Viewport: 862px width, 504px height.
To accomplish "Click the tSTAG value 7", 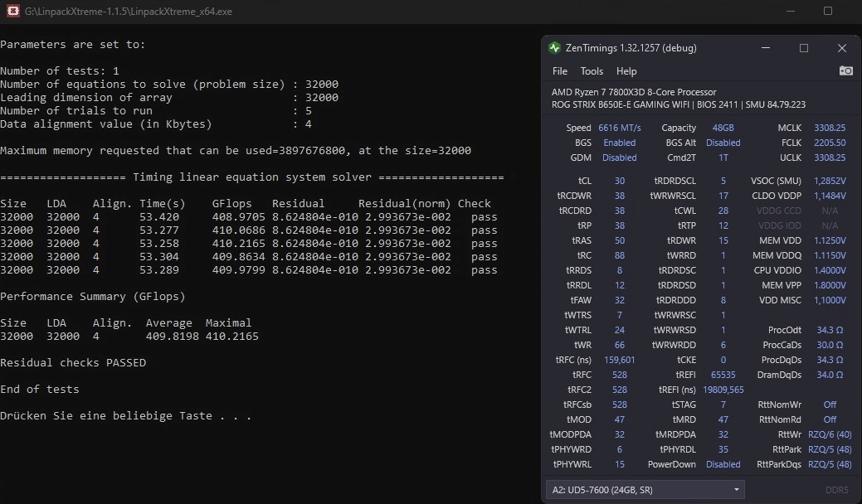I will click(x=723, y=405).
